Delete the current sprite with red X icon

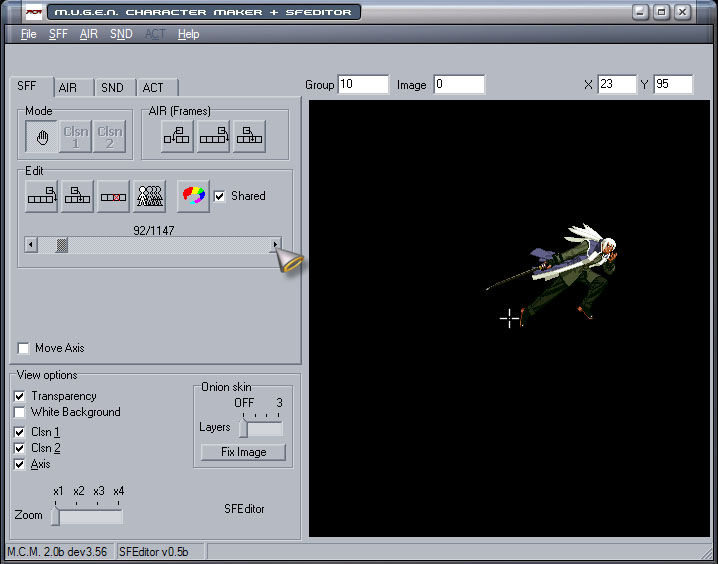click(113, 196)
